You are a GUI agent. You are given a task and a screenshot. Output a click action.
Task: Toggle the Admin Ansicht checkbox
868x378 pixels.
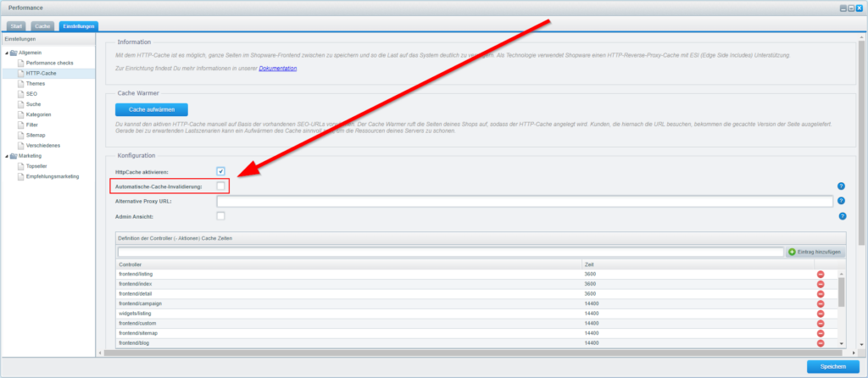[x=220, y=216]
